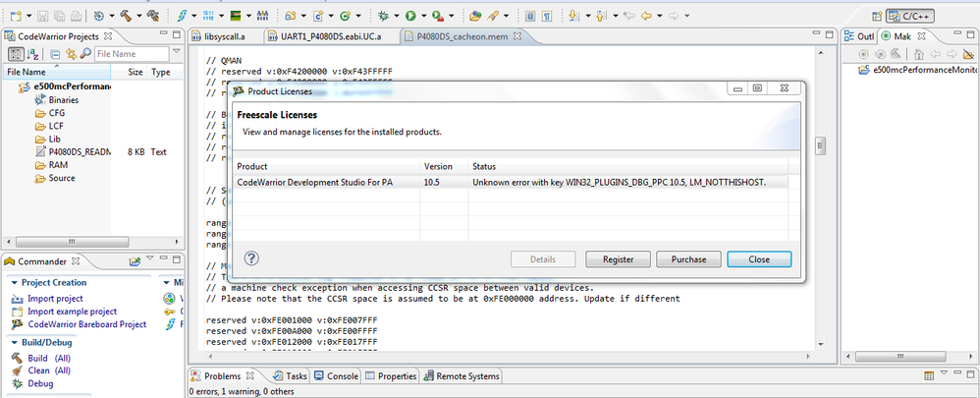Click the binary 1011 hardware diagnostics toolbar icon
The image size is (980, 398).
tap(209, 15)
